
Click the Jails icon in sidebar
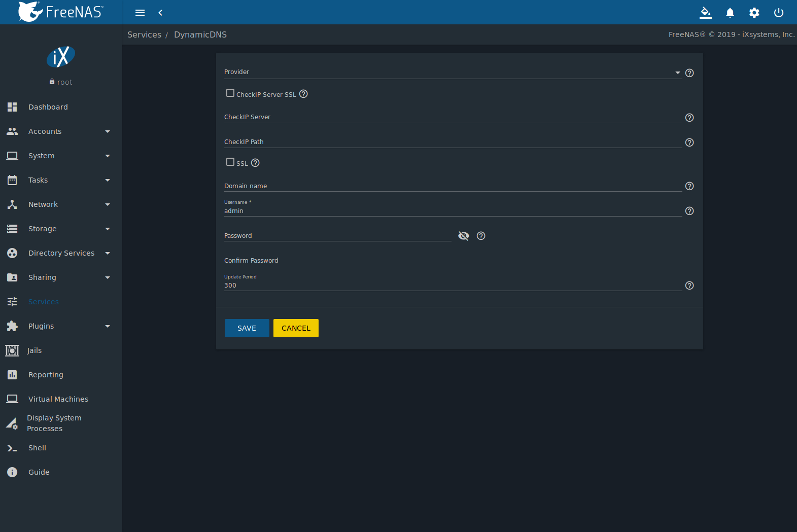pos(12,350)
